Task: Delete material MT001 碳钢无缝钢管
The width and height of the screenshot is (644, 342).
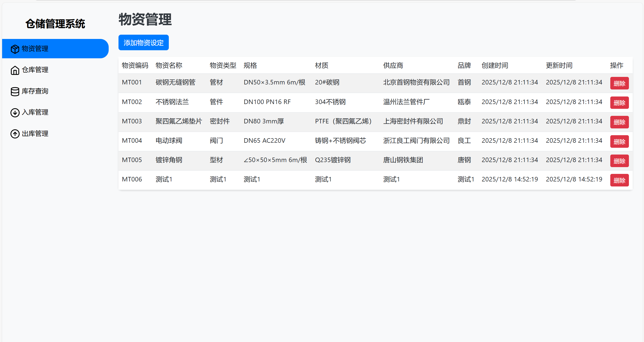Action: (x=619, y=83)
